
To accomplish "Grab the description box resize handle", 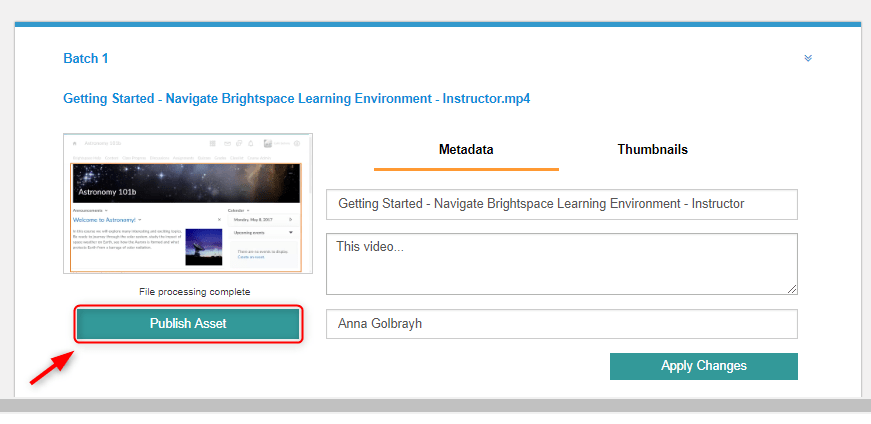I will coord(792,290).
